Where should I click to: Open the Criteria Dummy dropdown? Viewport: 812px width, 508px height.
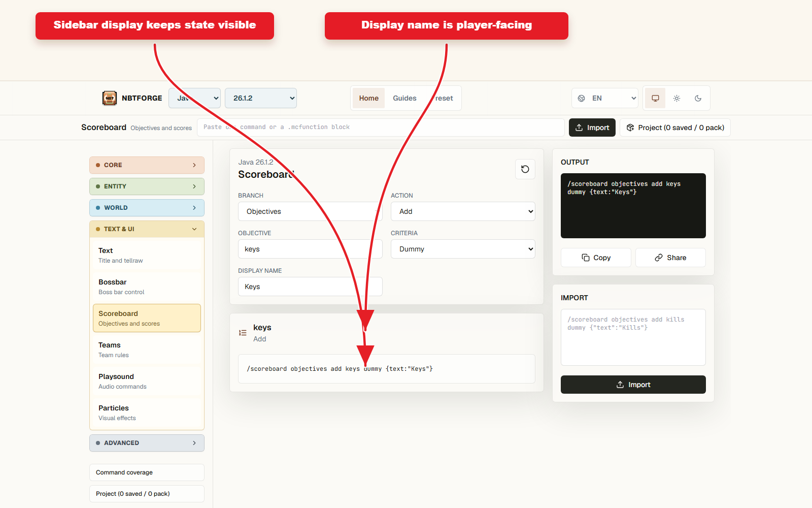[463, 249]
